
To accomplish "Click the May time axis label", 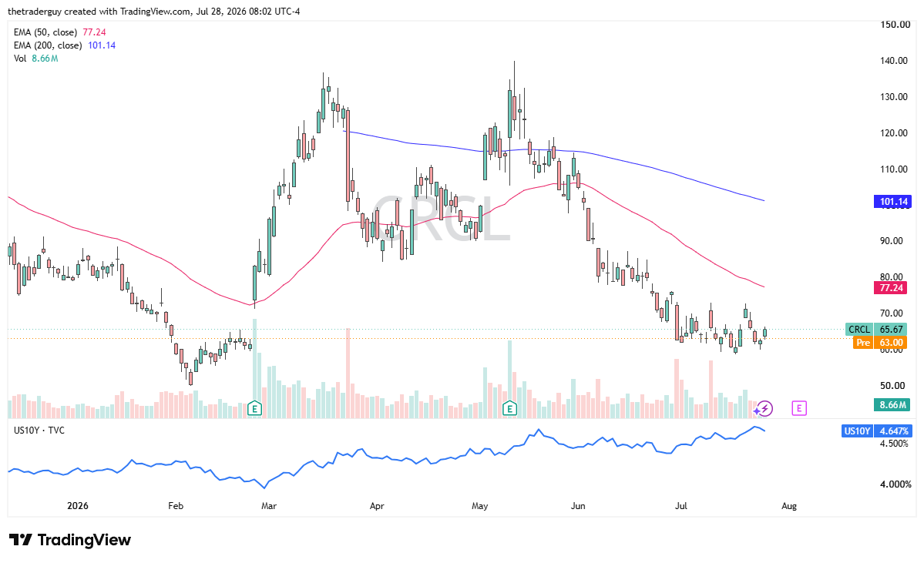I will click(x=479, y=506).
